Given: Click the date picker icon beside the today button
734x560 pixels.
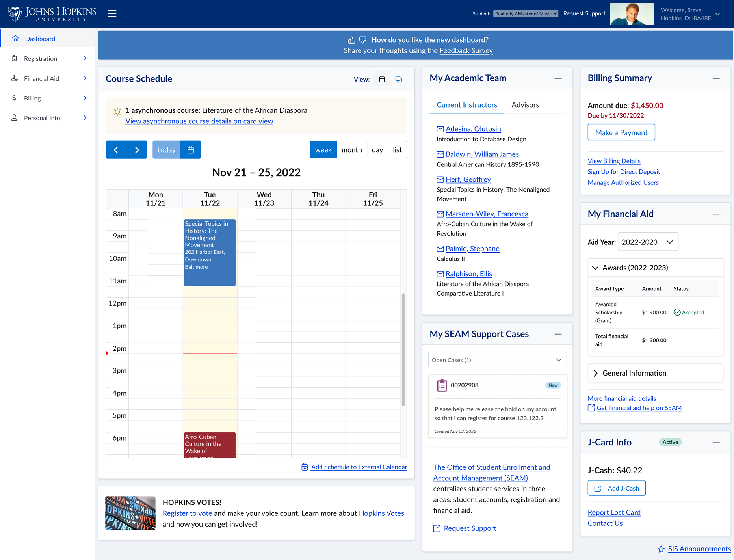Looking at the screenshot, I should [x=191, y=150].
